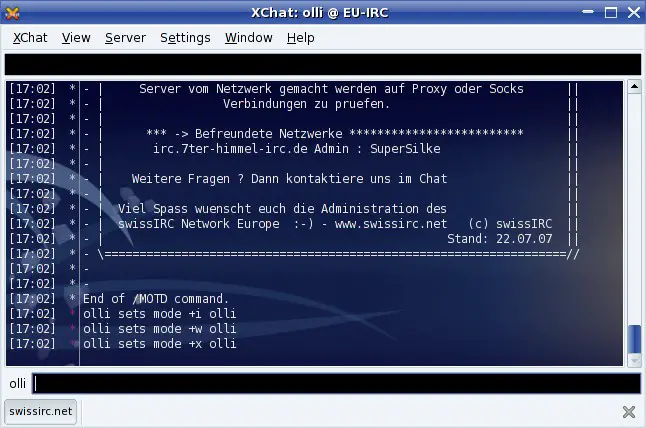
Task: Click the blue scrollbar thumb
Action: [x=634, y=339]
